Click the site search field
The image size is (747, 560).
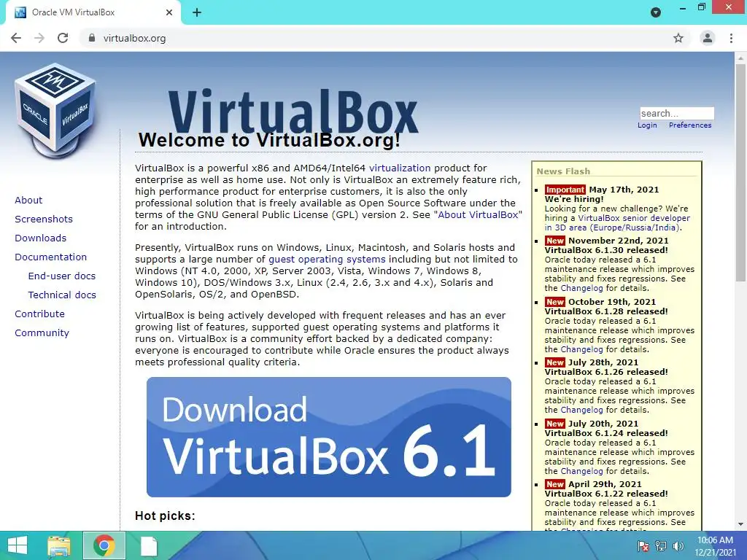(x=677, y=113)
